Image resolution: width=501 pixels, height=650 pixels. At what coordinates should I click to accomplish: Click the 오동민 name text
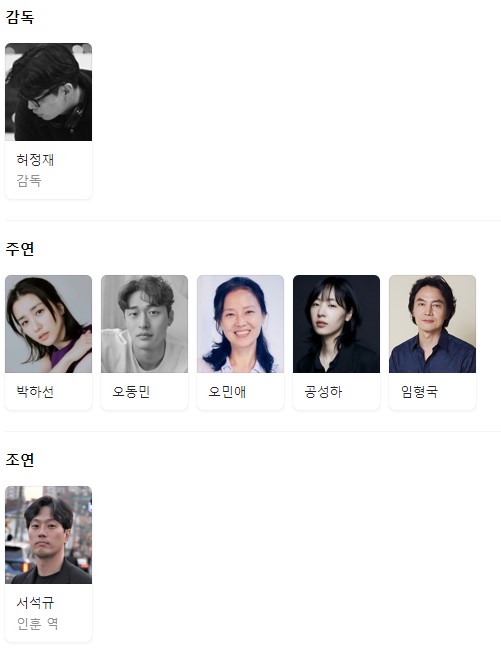(x=131, y=391)
